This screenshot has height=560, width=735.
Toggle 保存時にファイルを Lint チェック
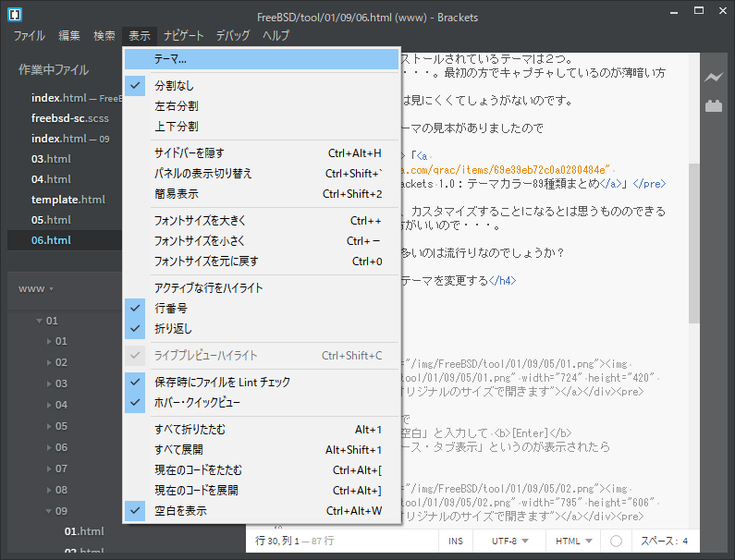coord(262,382)
